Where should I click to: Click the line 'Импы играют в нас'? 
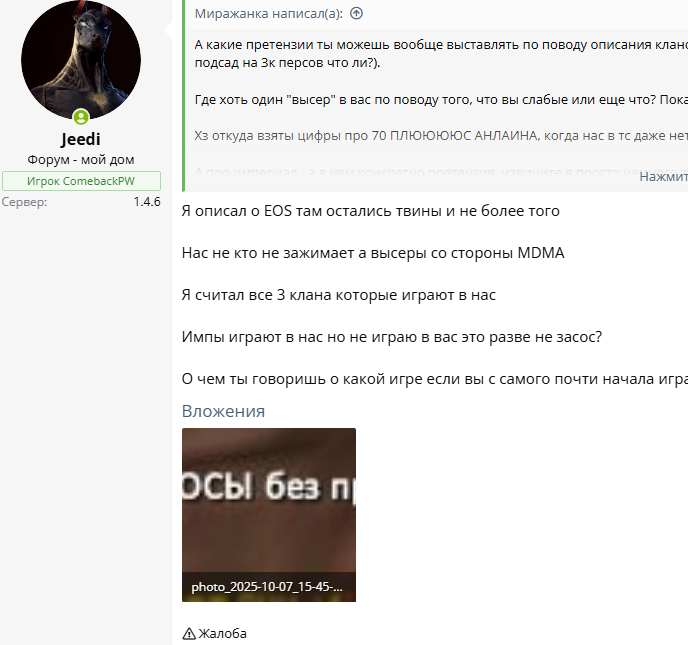click(392, 337)
